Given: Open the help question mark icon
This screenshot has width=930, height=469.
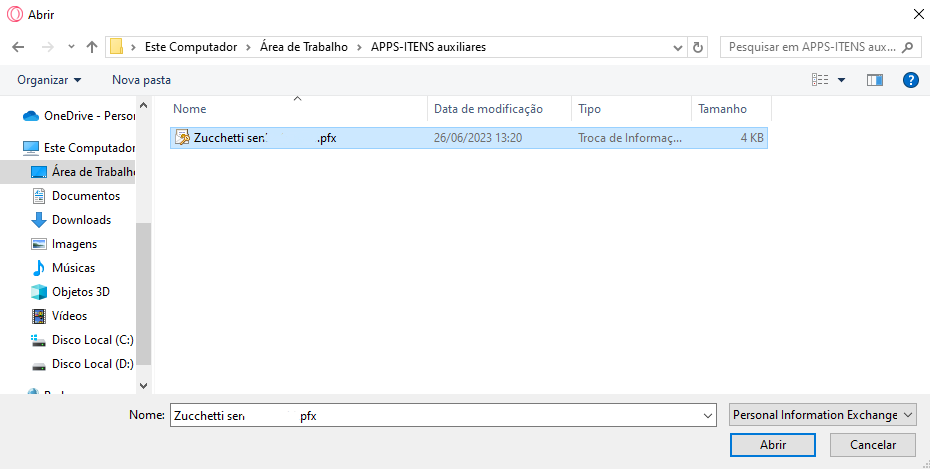Looking at the screenshot, I should pos(910,80).
